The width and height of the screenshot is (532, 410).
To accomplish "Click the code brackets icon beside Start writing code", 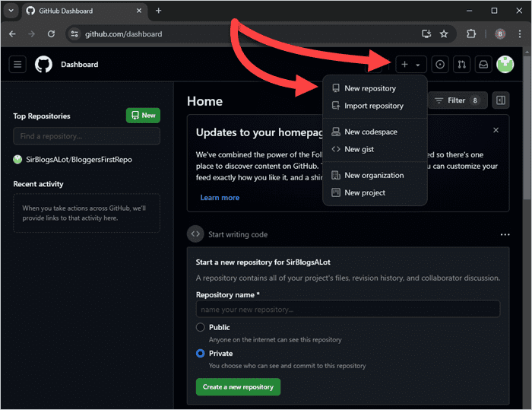I will (x=195, y=234).
